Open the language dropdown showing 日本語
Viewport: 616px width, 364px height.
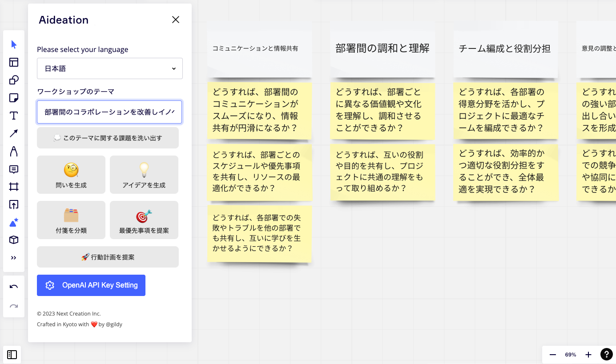coord(110,68)
